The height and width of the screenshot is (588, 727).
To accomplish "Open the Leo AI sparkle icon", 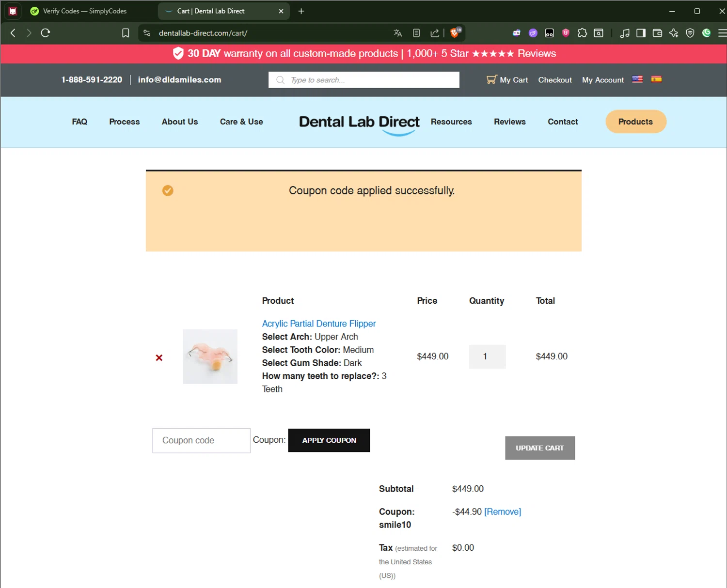I will tap(674, 33).
